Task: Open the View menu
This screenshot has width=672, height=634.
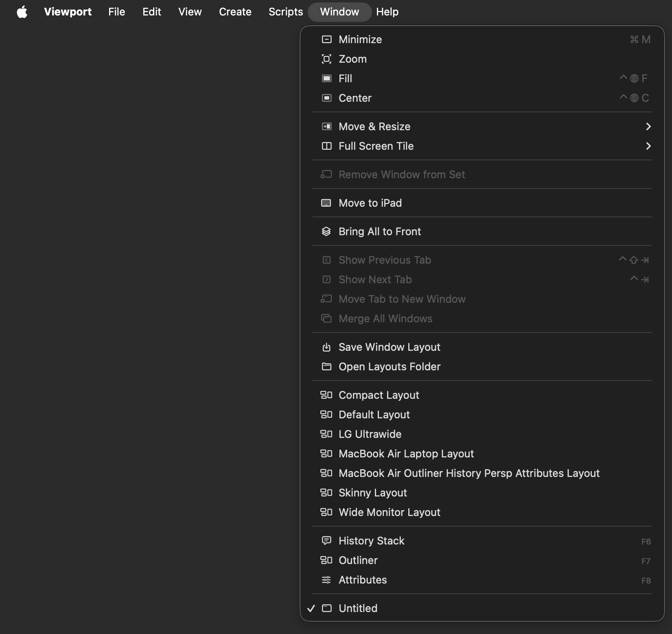Action: point(190,12)
